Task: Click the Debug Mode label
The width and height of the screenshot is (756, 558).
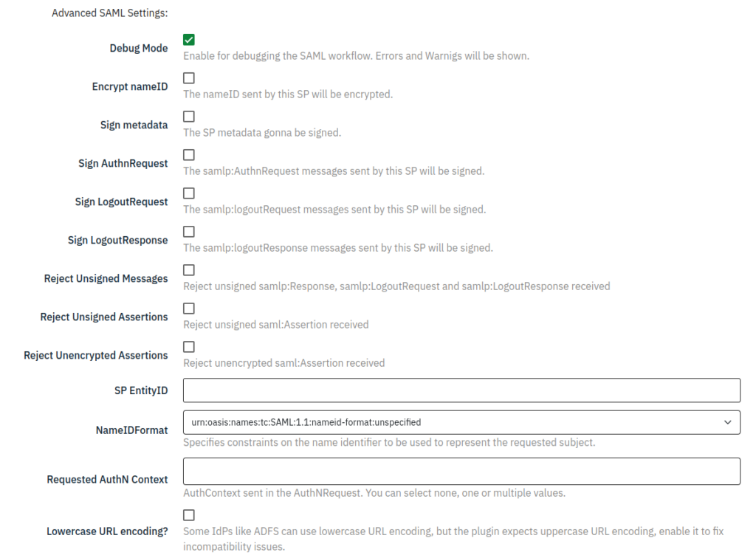Action: tap(138, 48)
